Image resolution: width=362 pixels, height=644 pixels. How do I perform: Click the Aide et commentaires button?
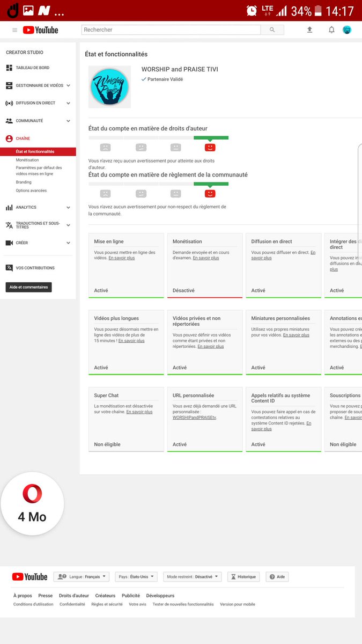(29, 287)
